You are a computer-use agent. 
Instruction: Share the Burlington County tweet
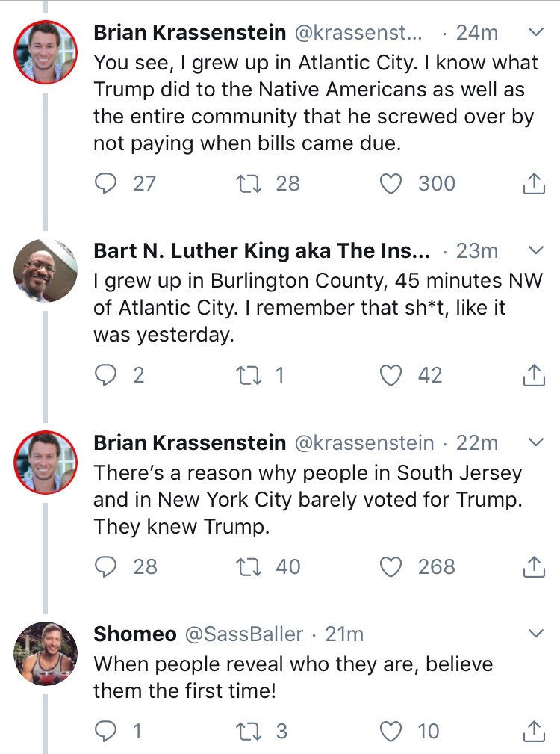(533, 374)
